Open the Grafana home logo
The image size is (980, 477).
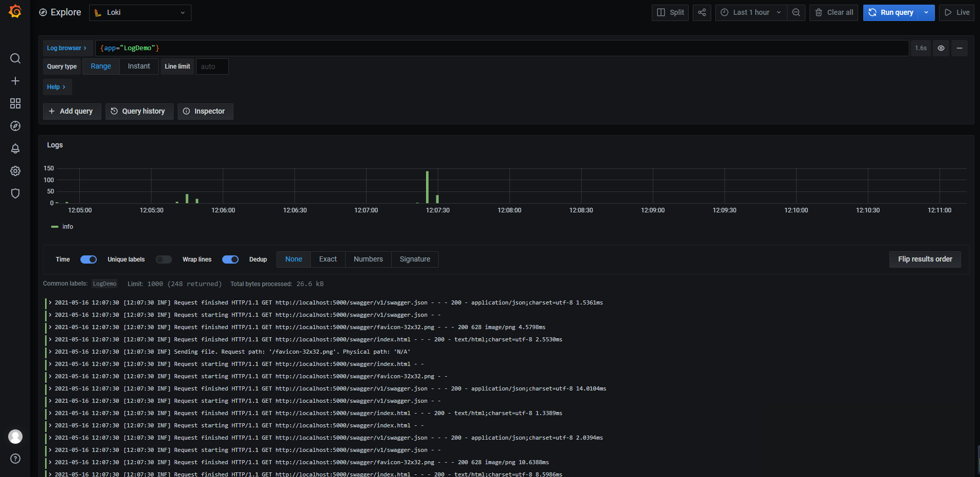15,11
